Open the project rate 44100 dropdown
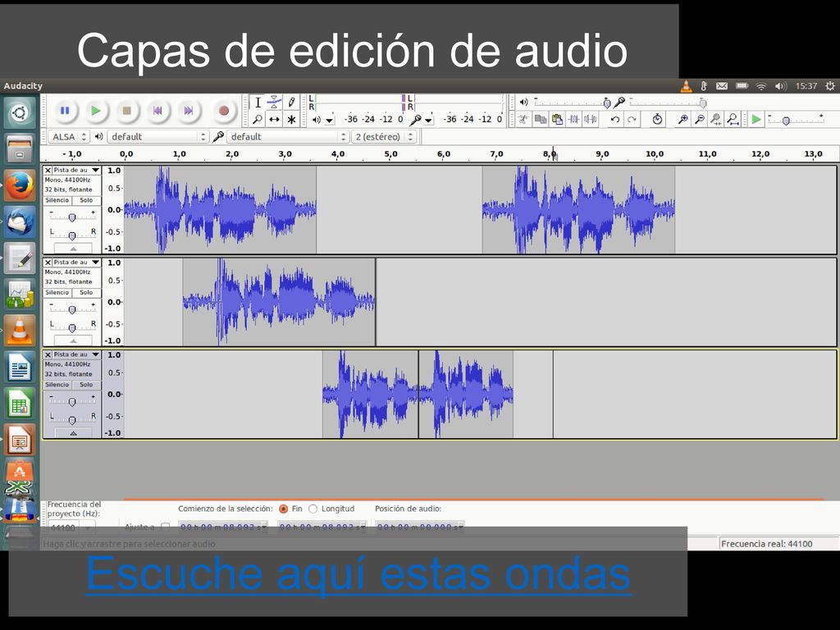 pos(72,527)
